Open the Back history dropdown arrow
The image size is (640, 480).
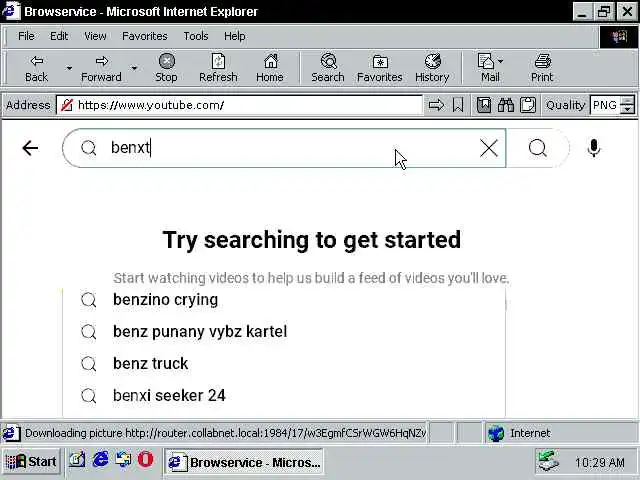[x=69, y=68]
